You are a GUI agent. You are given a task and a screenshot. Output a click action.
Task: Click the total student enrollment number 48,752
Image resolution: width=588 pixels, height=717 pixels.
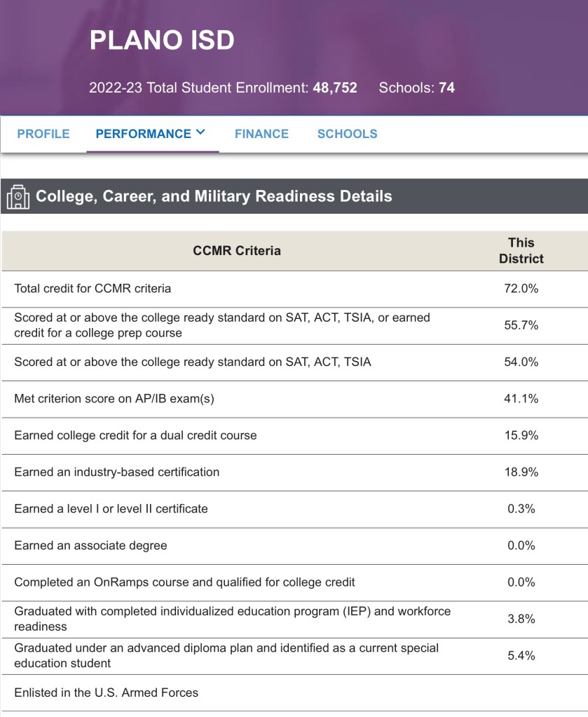(335, 88)
